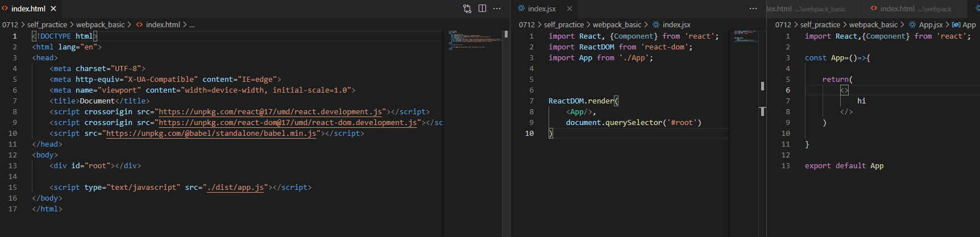The width and height of the screenshot is (980, 237).
Task: Click 'const App=()=>{' in App.jsx
Action: 837,58
